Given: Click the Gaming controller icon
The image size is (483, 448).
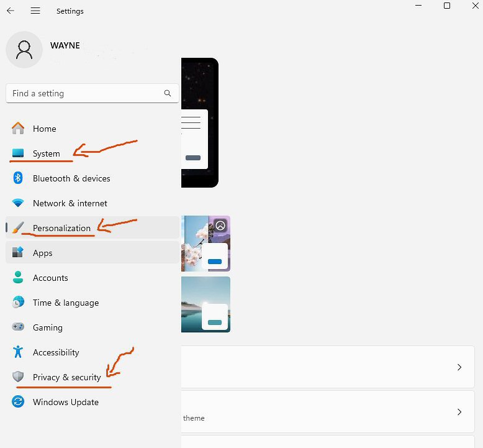Looking at the screenshot, I should 18,326.
